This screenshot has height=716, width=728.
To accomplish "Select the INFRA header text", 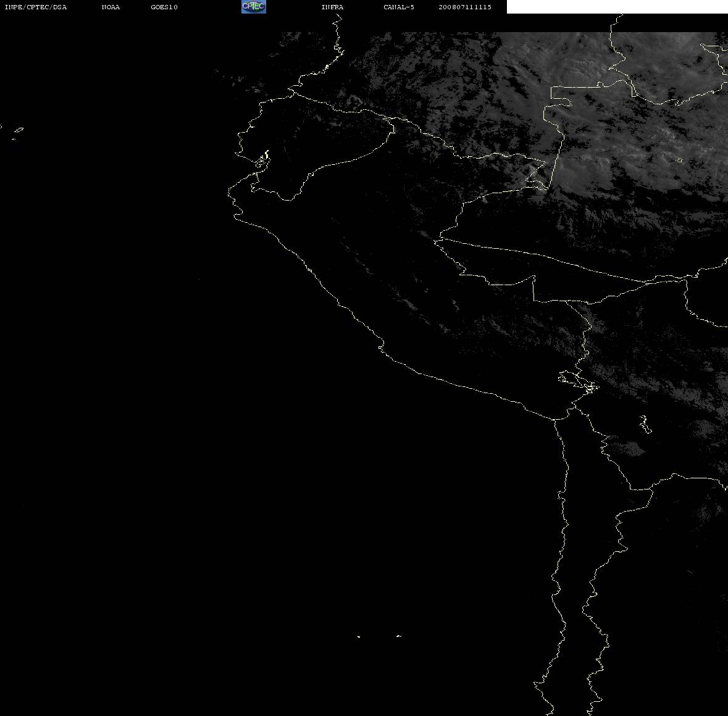I will [332, 7].
